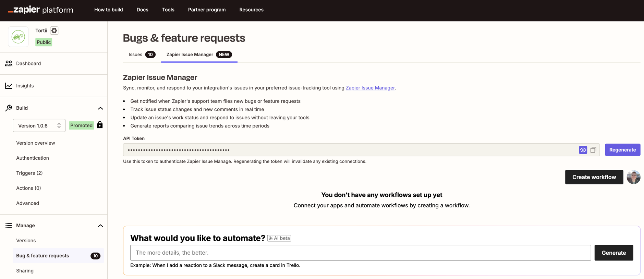Viewport: 644px width, 279px height.
Task: Switch to the Issues tab
Action: coord(142,54)
